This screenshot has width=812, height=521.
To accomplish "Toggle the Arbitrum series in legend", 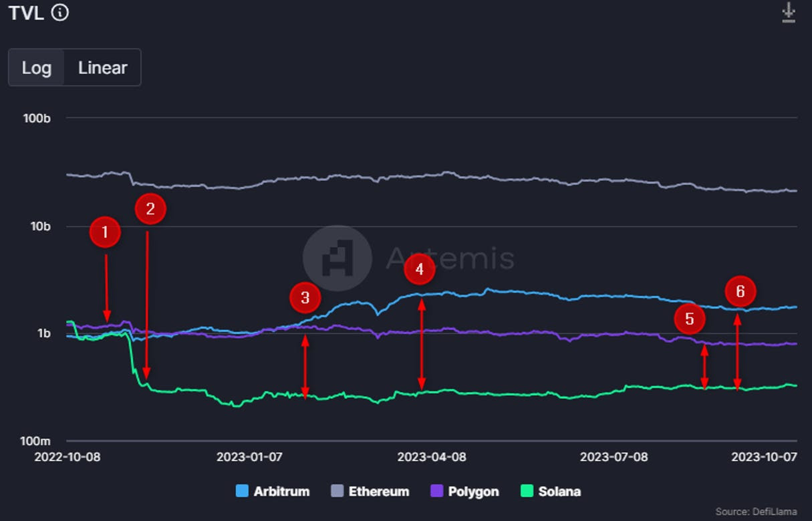I will pos(281,492).
